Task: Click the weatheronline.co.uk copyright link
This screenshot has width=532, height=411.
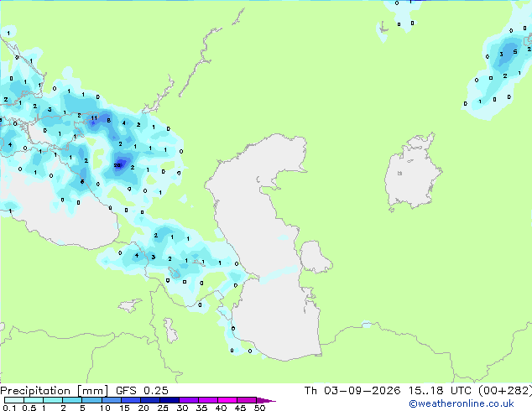Action: [462, 403]
